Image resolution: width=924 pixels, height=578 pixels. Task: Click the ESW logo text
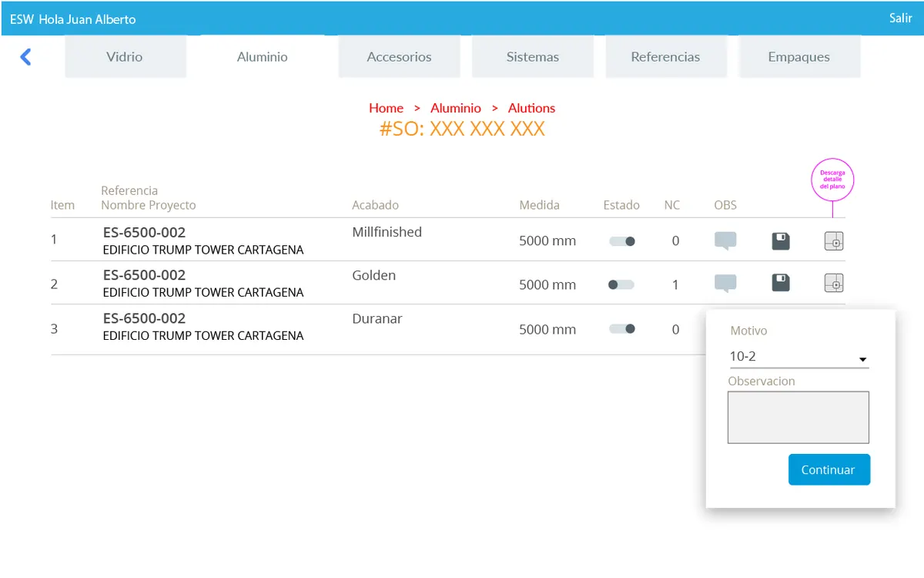pos(22,19)
